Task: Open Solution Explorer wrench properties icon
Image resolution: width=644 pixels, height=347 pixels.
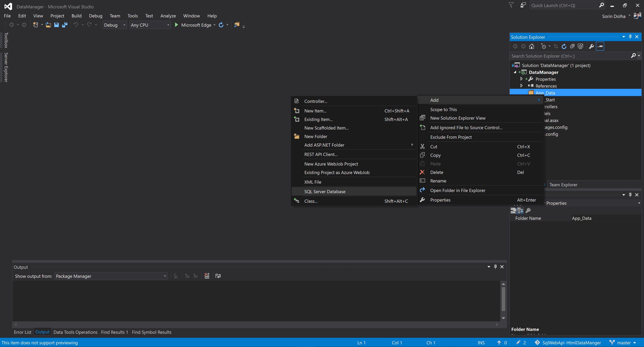Action: click(x=591, y=46)
